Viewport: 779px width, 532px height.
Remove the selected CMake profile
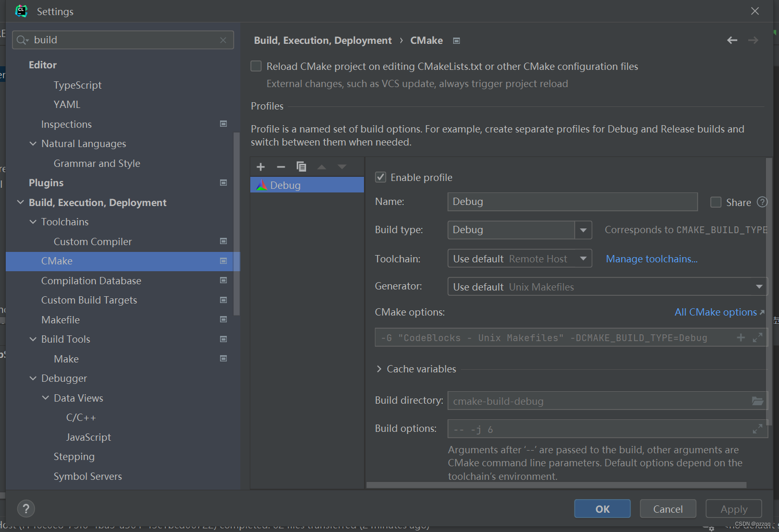[281, 167]
